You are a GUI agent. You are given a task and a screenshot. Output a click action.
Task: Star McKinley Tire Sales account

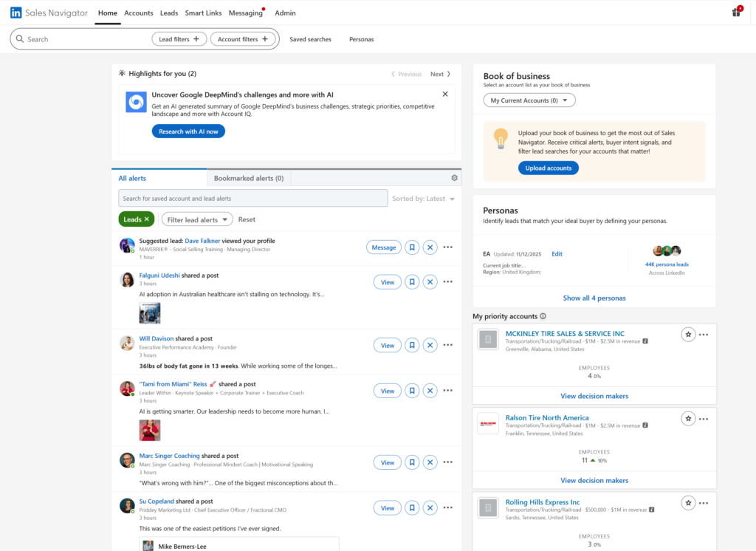(x=688, y=335)
